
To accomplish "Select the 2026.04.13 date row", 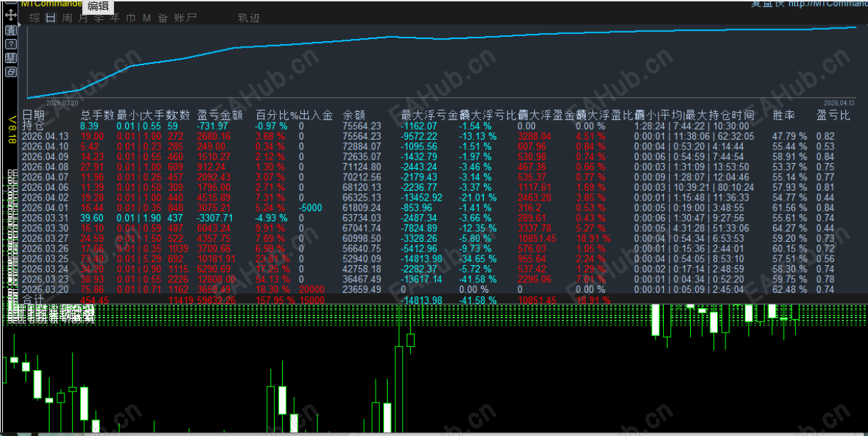I will (x=45, y=136).
